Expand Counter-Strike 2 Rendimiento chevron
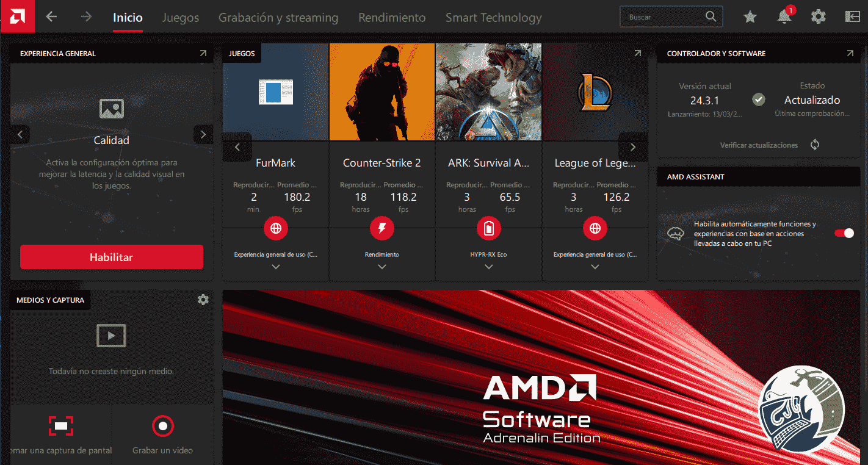This screenshot has width=868, height=465. point(382,267)
